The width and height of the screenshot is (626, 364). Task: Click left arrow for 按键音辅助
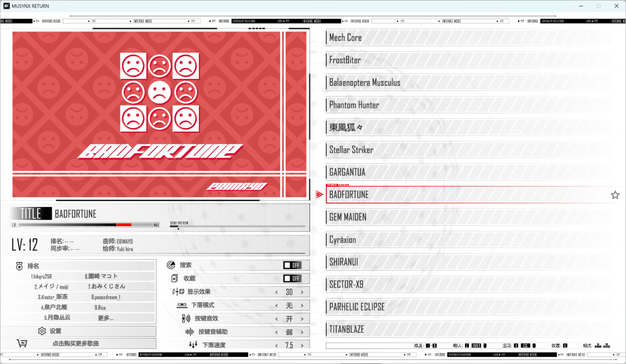click(276, 332)
